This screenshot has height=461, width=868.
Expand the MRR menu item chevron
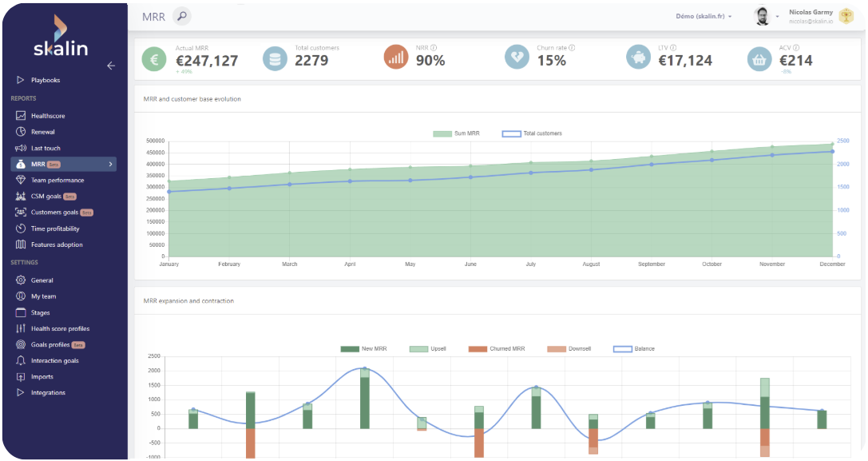point(110,165)
